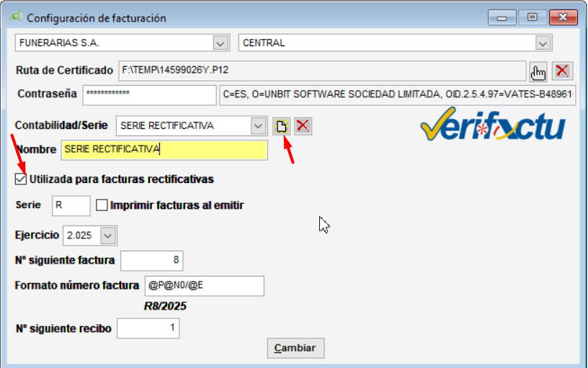Image resolution: width=588 pixels, height=368 pixels.
Task: Click the browse certificate hand icon
Action: pyautogui.click(x=538, y=71)
